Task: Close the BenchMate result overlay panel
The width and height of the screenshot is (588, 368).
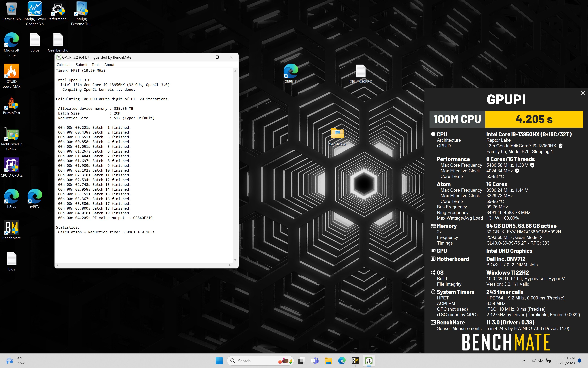Action: [x=583, y=93]
